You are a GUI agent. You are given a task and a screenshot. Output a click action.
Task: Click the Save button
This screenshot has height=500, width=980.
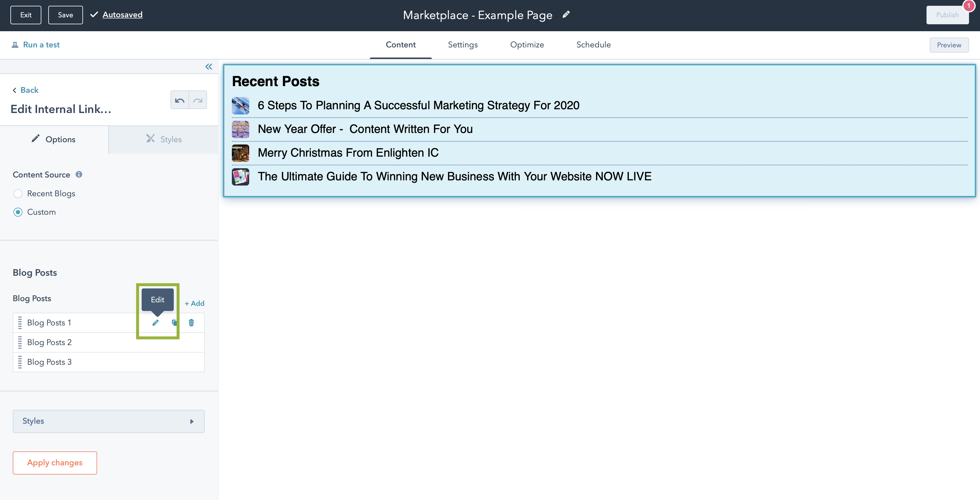[x=65, y=15]
